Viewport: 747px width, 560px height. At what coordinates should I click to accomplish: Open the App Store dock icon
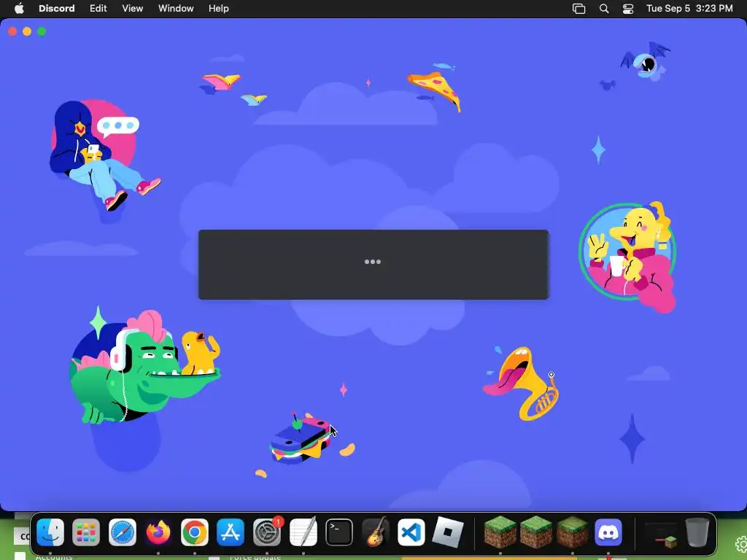231,532
